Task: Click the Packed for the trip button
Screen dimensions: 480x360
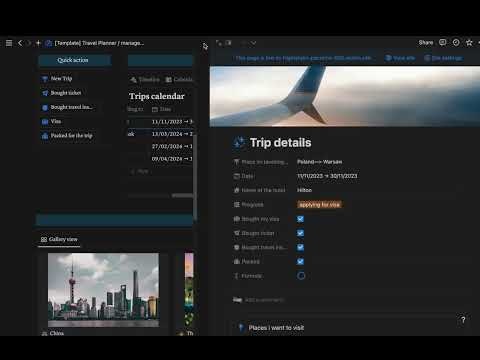Action: pyautogui.click(x=67, y=136)
